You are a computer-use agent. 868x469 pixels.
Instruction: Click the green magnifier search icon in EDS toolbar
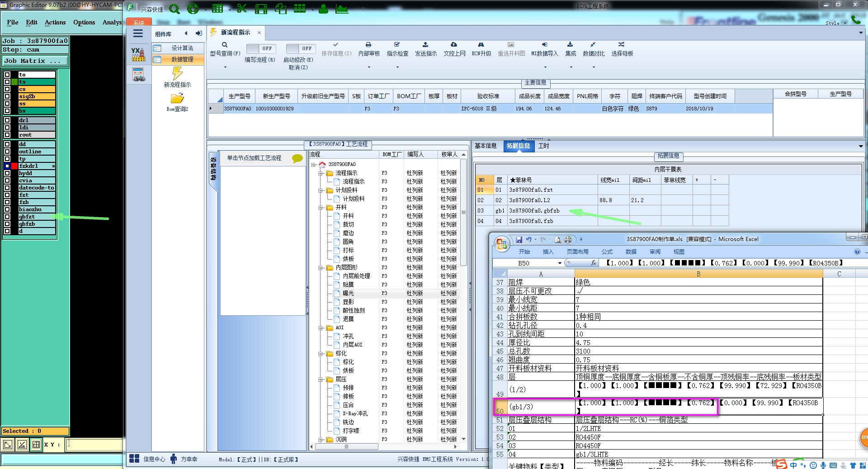pyautogui.click(x=175, y=9)
